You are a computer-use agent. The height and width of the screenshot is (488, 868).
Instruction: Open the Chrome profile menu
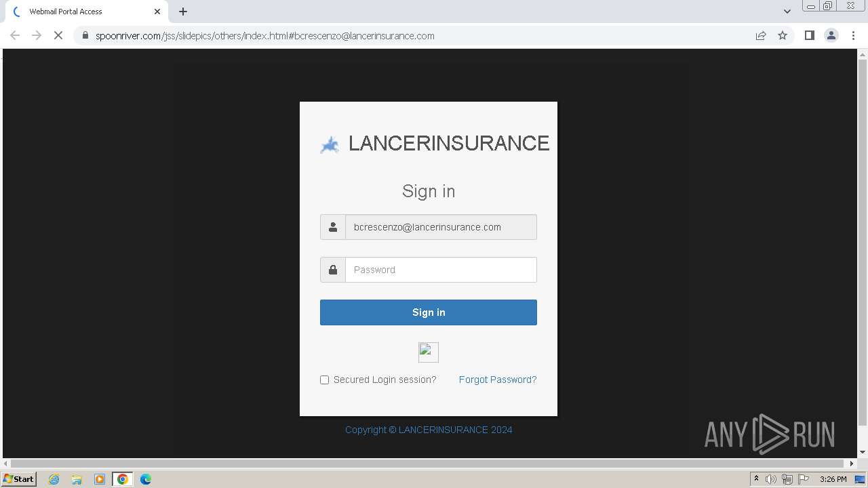831,36
